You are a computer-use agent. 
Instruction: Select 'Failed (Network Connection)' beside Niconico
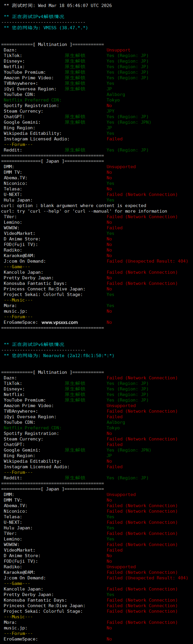coord(142,511)
